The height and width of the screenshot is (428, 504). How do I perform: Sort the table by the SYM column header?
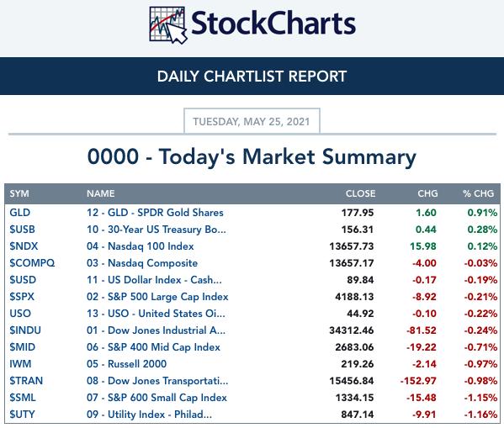(x=19, y=193)
